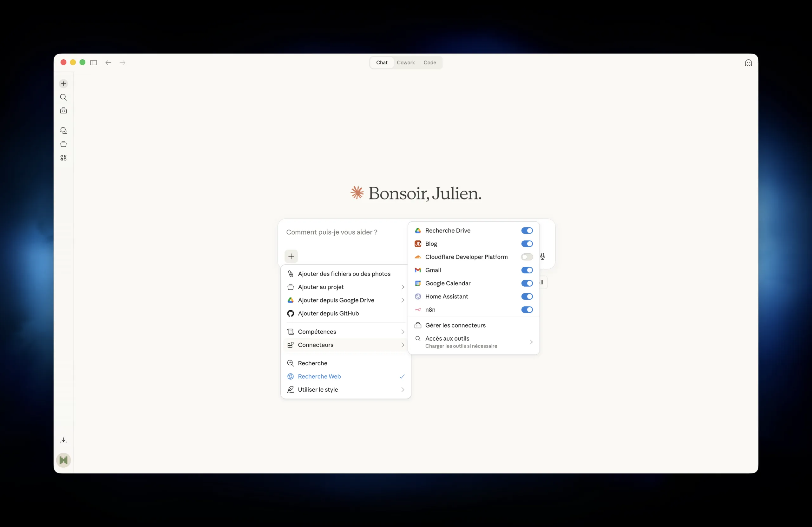The height and width of the screenshot is (527, 812).
Task: Open the search icon in sidebar
Action: click(x=63, y=97)
